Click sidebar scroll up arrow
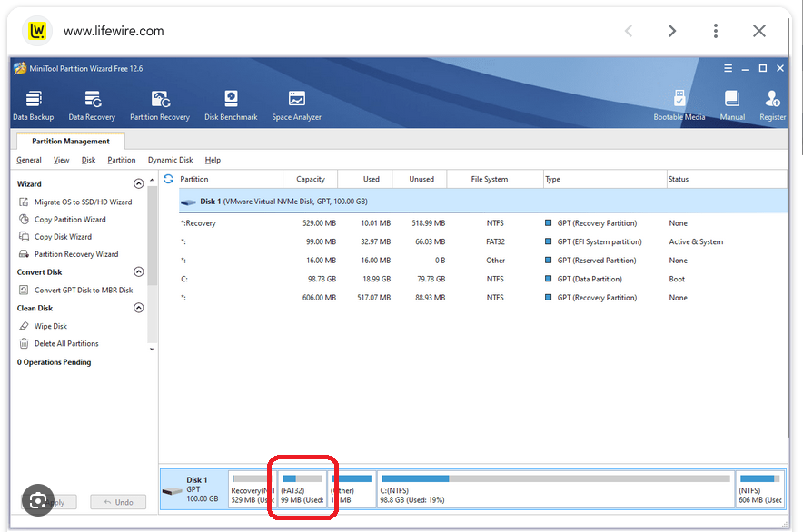The height and width of the screenshot is (532, 803). click(152, 181)
